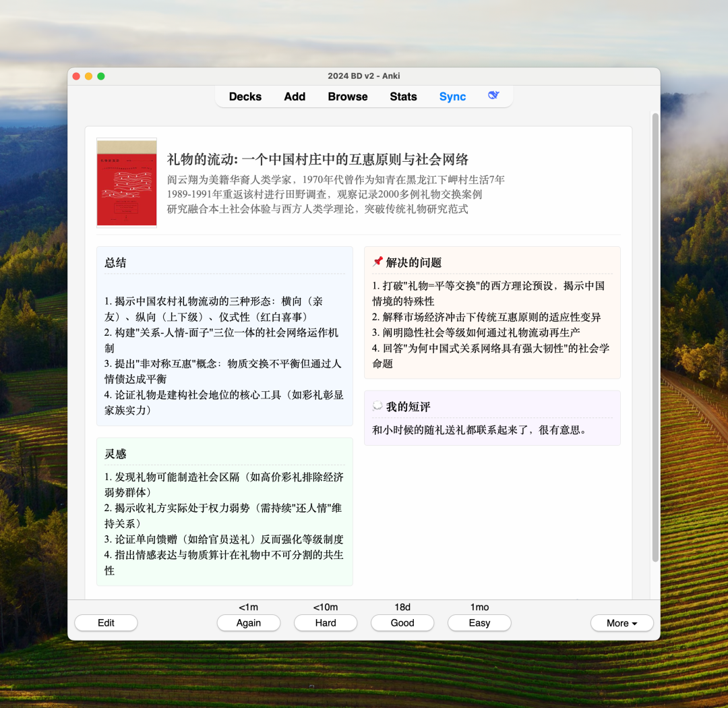The width and height of the screenshot is (728, 708).
Task: Click summary point 4 about 礼物是建构社会地位
Action: pos(224,403)
